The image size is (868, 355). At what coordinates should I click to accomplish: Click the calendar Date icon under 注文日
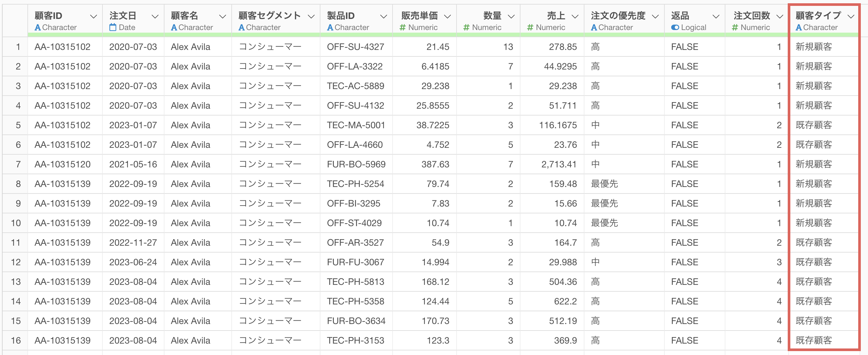(113, 27)
